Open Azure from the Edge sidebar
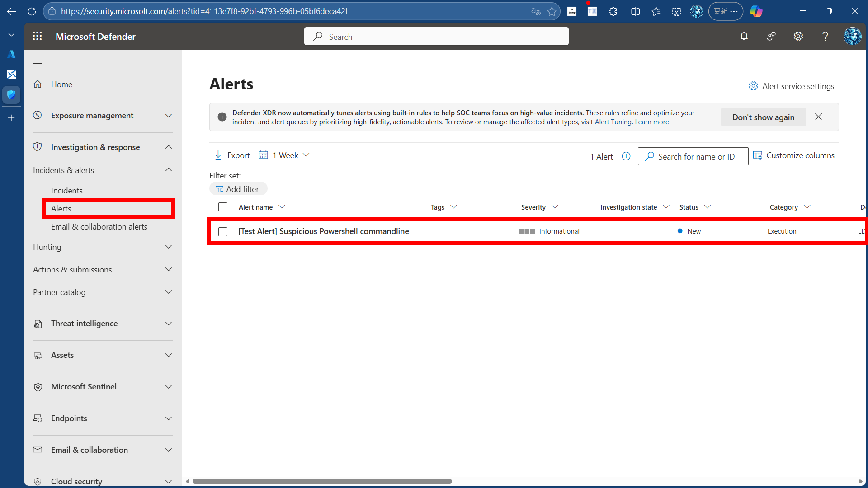The height and width of the screenshot is (488, 868). pos(11,54)
